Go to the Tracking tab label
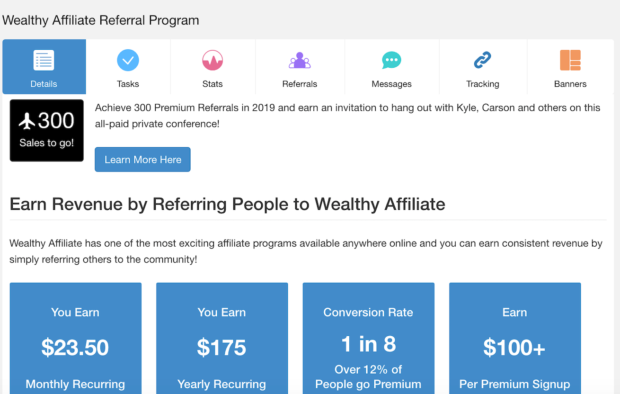Screen dimensions: 620x394 pos(482,84)
